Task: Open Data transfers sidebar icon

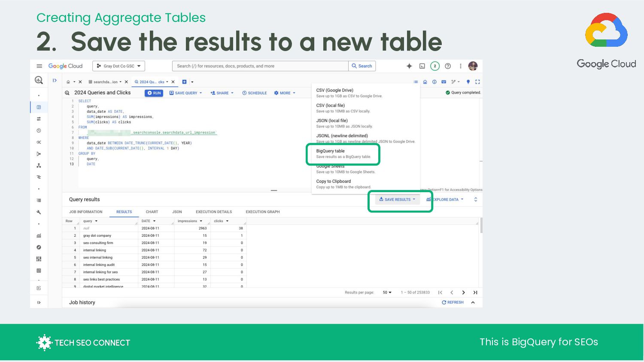Action: [39, 119]
